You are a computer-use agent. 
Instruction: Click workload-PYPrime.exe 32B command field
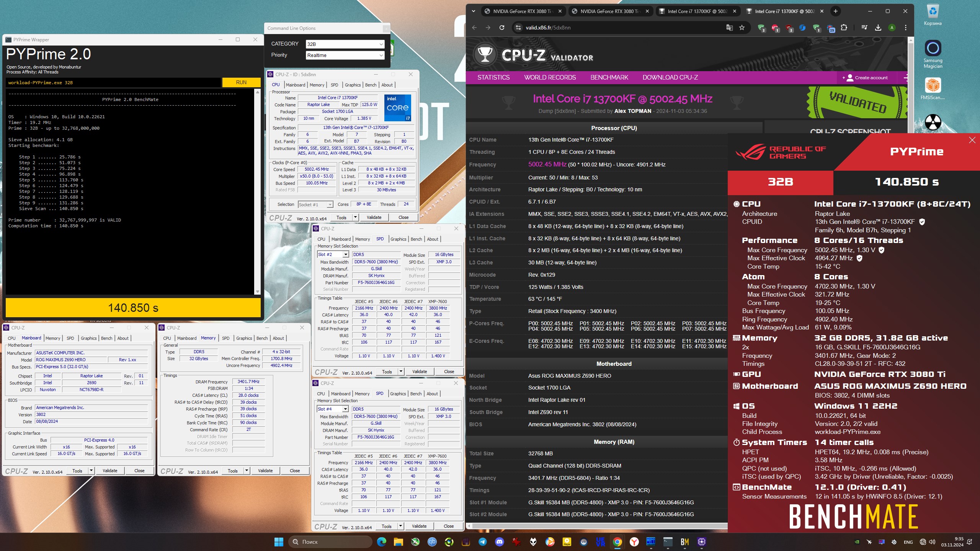coord(113,83)
